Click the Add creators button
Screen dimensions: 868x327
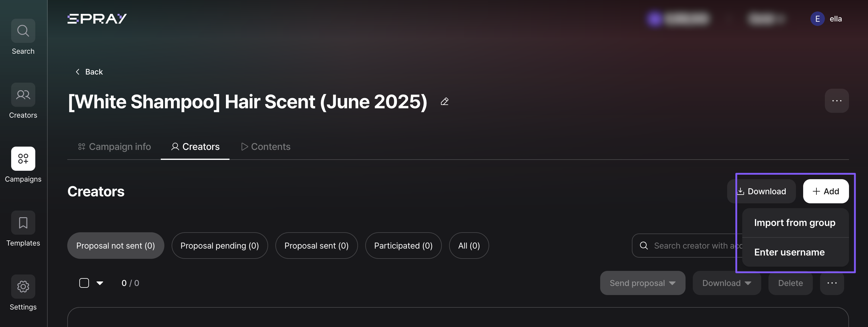[825, 192]
